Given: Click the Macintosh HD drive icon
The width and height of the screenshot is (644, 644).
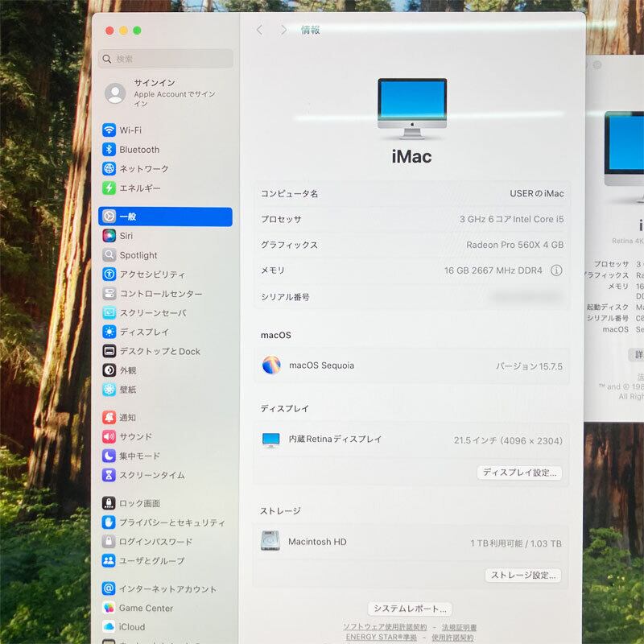Looking at the screenshot, I should (270, 541).
